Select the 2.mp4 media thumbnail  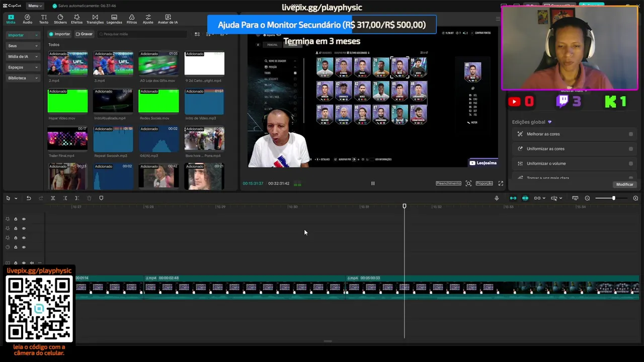click(x=67, y=63)
